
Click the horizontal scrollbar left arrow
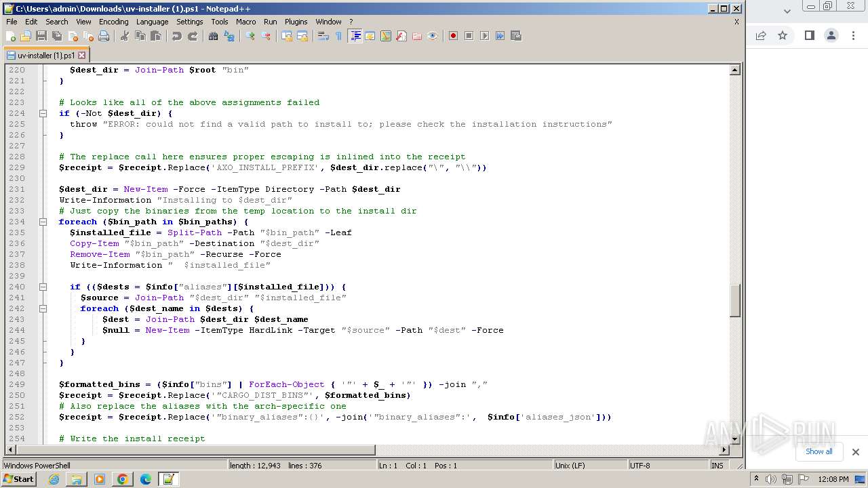(x=10, y=450)
